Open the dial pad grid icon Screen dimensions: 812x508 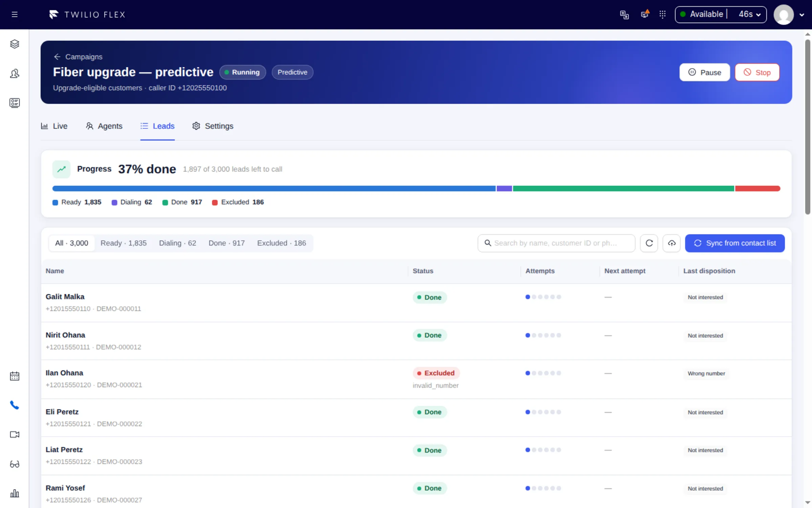pyautogui.click(x=662, y=15)
